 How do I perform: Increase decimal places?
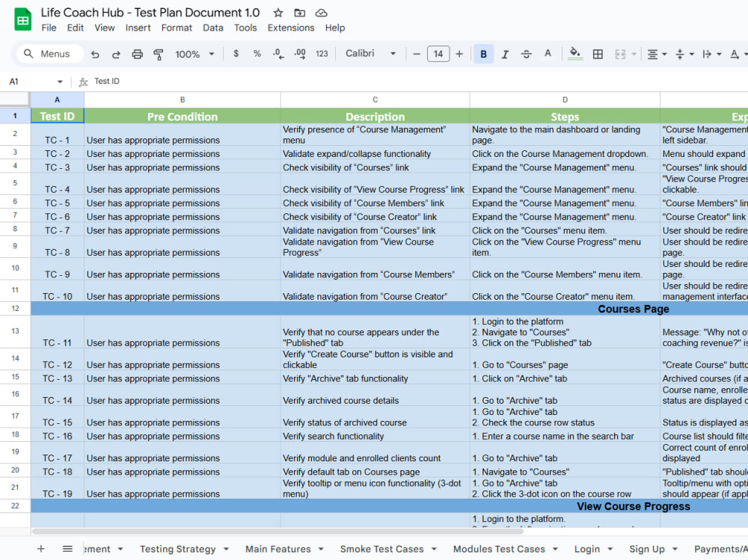(x=300, y=54)
